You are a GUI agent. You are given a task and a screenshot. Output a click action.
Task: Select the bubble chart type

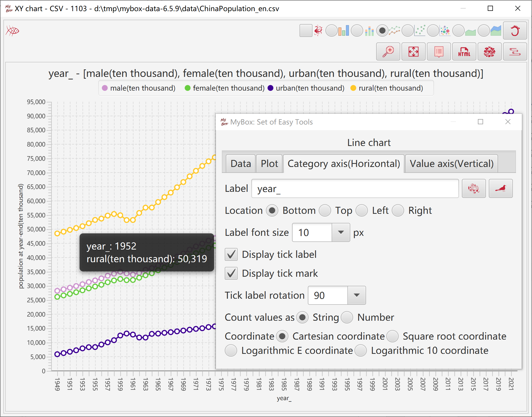tap(433, 31)
